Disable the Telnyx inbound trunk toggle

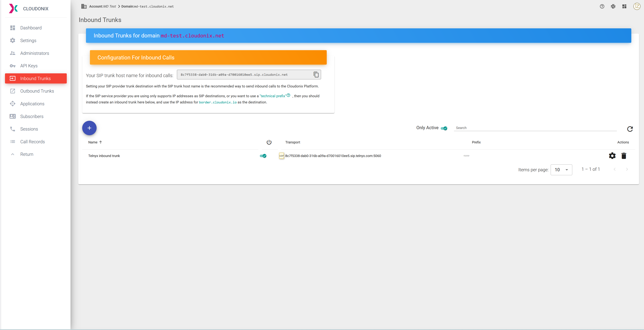coord(263,156)
